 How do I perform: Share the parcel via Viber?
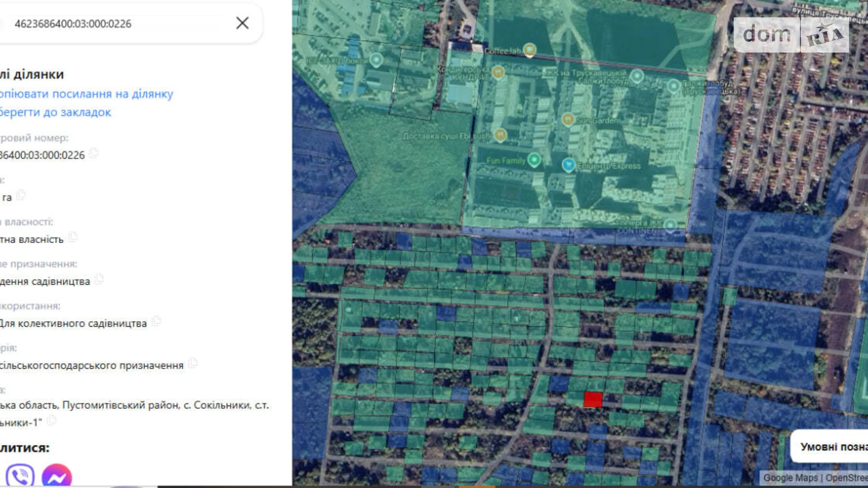point(20,476)
